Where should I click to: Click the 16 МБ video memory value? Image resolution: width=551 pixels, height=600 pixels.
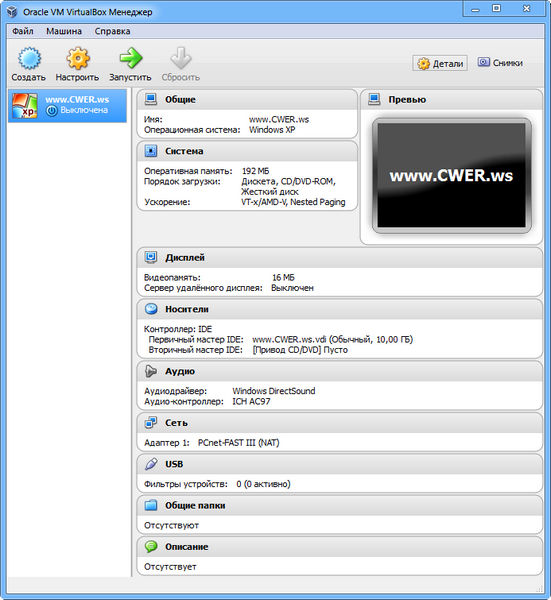click(283, 277)
